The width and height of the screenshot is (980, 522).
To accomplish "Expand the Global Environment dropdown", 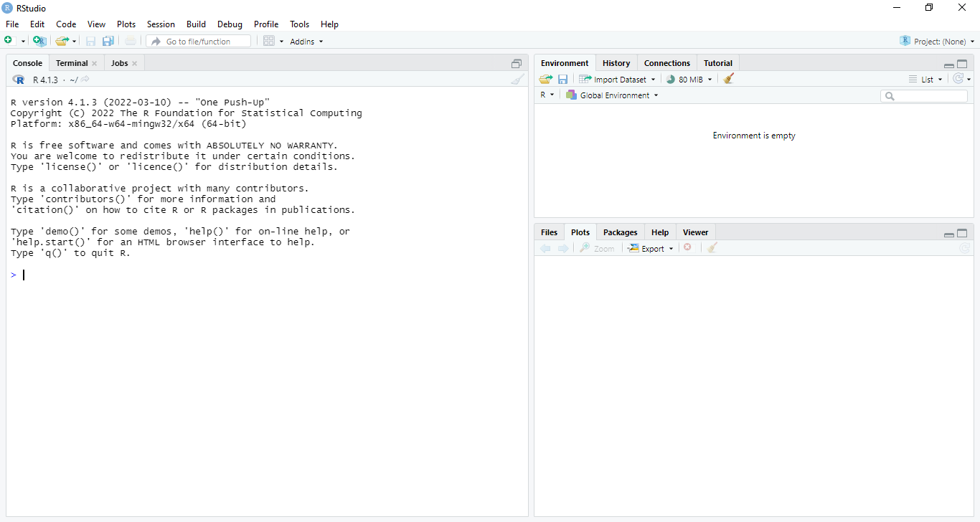I will point(612,95).
